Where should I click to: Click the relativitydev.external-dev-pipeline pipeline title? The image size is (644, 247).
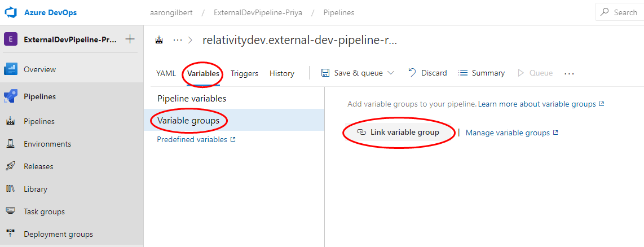point(300,40)
